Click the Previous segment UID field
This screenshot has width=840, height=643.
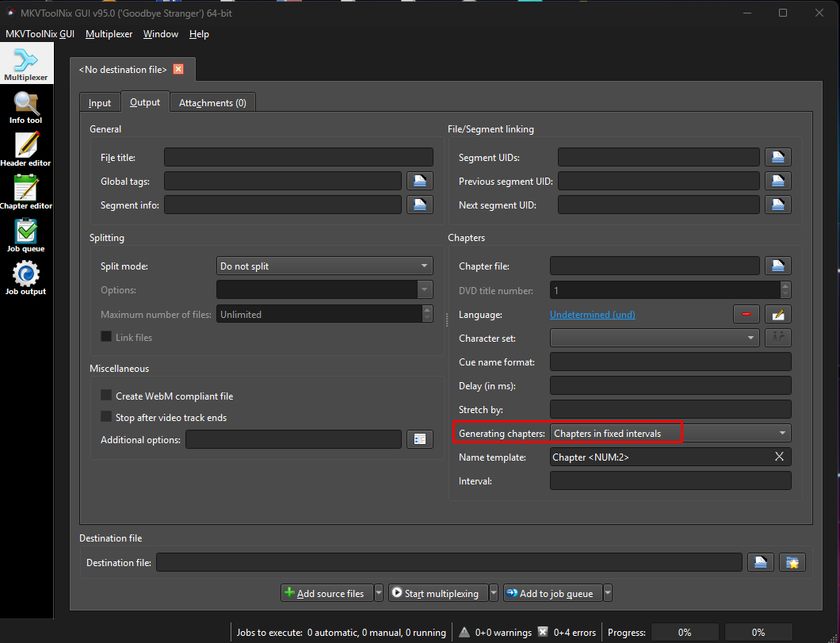click(x=659, y=181)
